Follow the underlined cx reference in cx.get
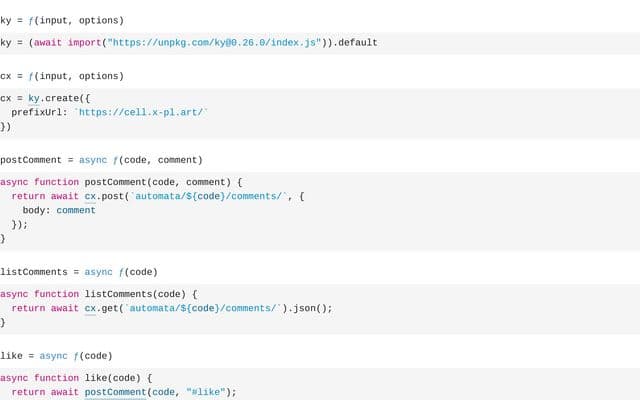Screen dimensions: 640x400 tap(90, 308)
